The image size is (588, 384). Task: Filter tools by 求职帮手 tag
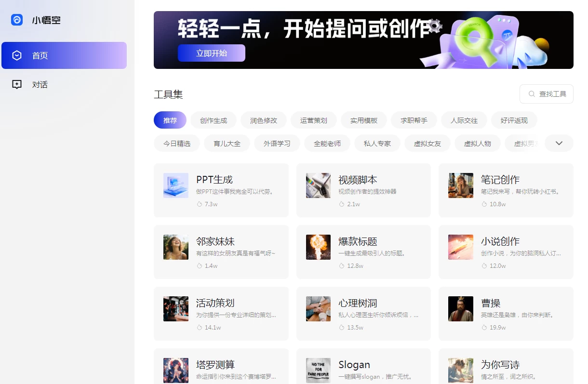(414, 120)
